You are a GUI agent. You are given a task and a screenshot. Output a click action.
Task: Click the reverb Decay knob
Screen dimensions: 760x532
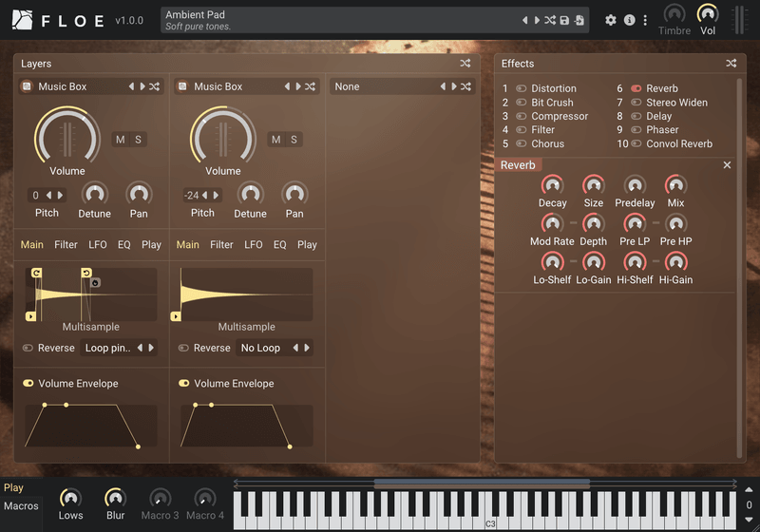[552, 185]
